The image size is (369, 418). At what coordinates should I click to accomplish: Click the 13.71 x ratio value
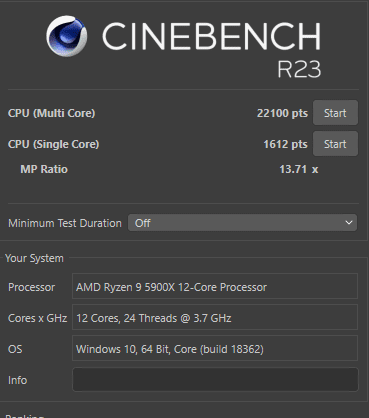[x=299, y=169]
